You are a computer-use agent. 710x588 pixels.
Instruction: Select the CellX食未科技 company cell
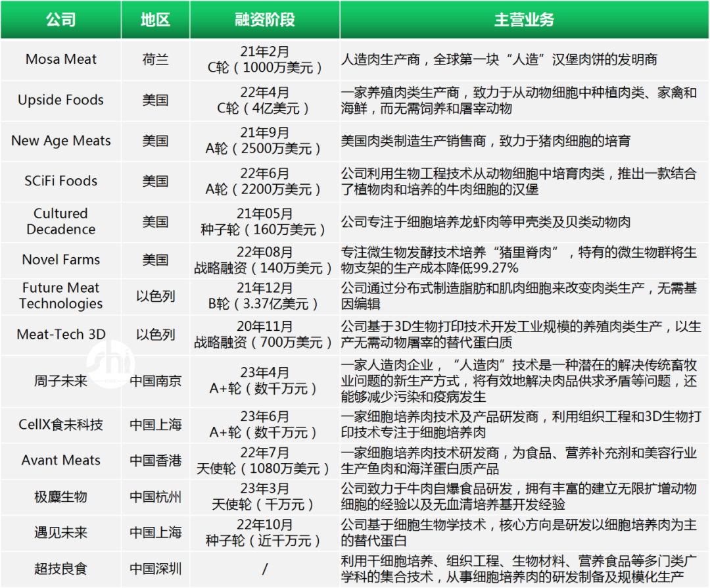[60, 425]
